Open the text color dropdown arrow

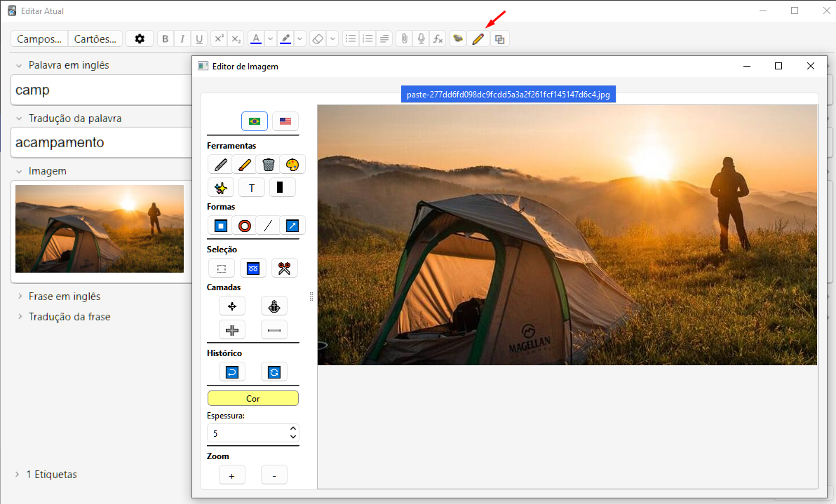270,39
